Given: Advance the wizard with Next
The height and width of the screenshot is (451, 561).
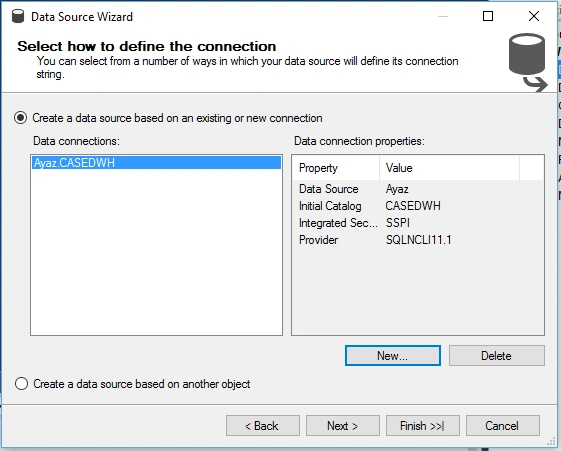Looking at the screenshot, I should coord(343,426).
